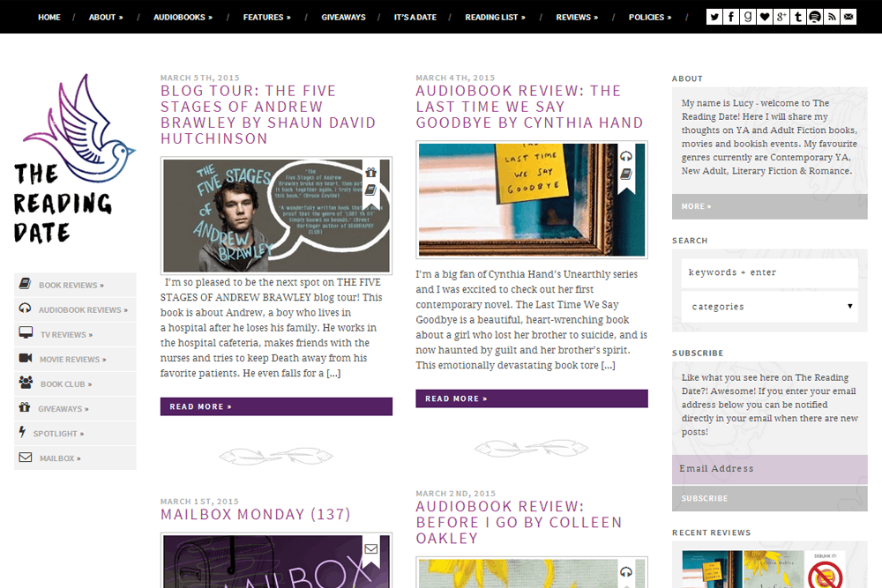Image resolution: width=882 pixels, height=588 pixels.
Task: Click the email envelope icon in header
Action: pos(848,17)
